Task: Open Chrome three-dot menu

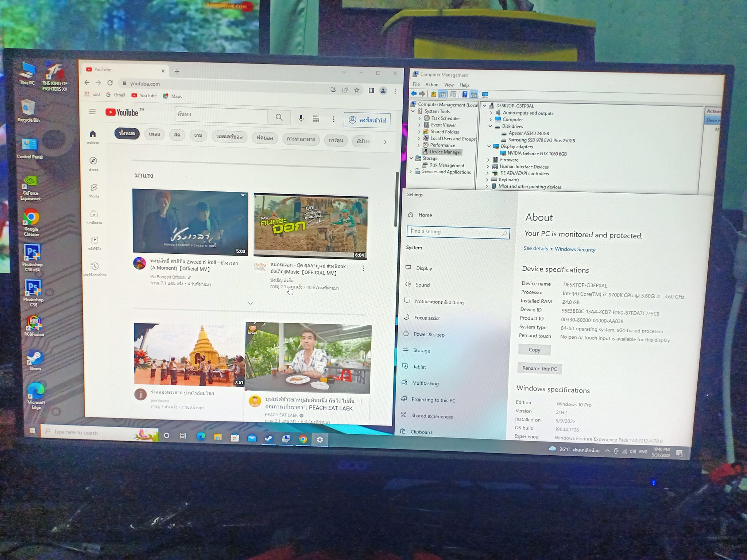Action: 395,91
